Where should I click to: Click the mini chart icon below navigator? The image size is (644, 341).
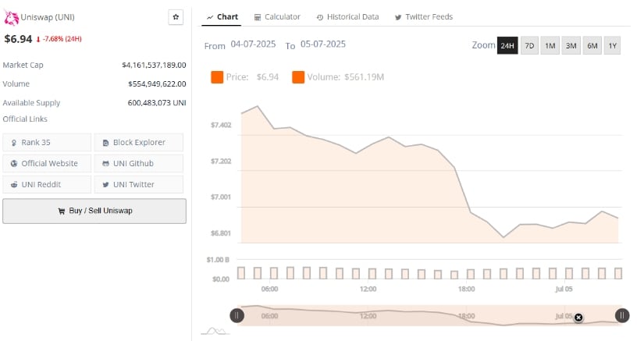tap(214, 331)
